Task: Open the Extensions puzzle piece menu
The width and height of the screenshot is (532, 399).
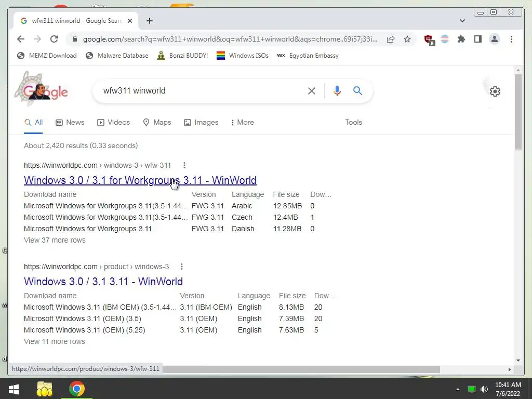Action: click(x=461, y=39)
